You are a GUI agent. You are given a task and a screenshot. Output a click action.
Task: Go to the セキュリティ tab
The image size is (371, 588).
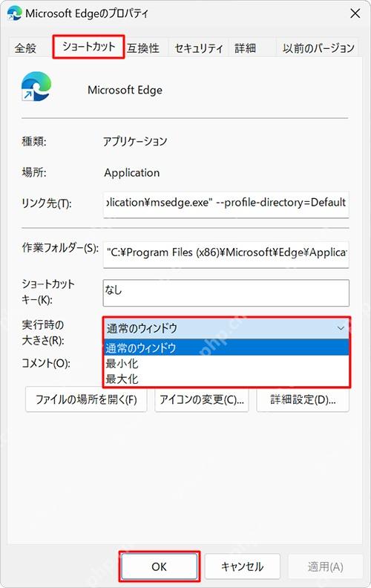(199, 48)
